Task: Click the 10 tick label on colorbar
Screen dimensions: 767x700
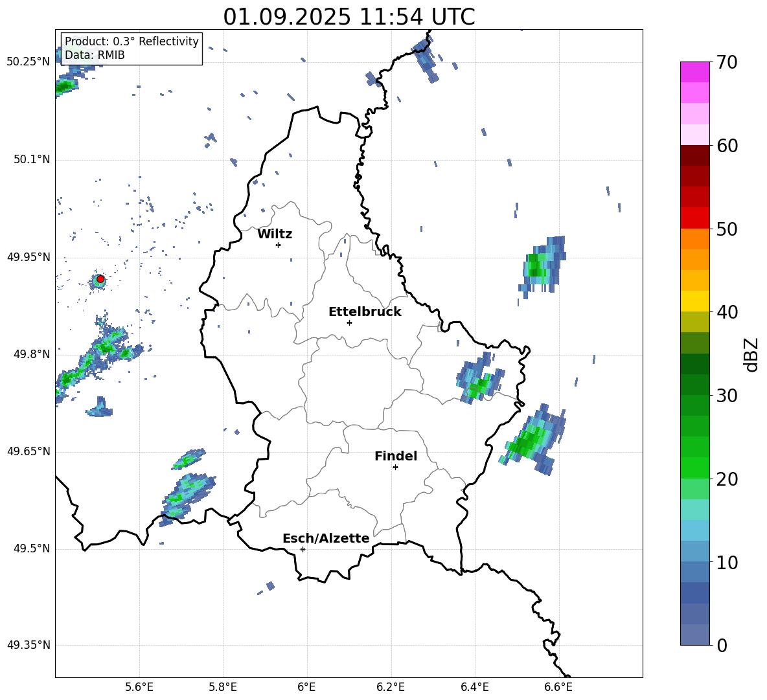Action: [726, 562]
